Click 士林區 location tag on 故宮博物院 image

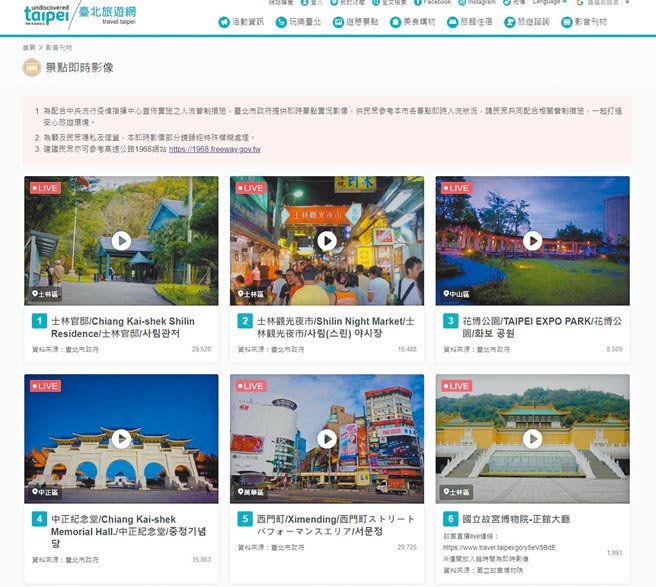tap(456, 492)
